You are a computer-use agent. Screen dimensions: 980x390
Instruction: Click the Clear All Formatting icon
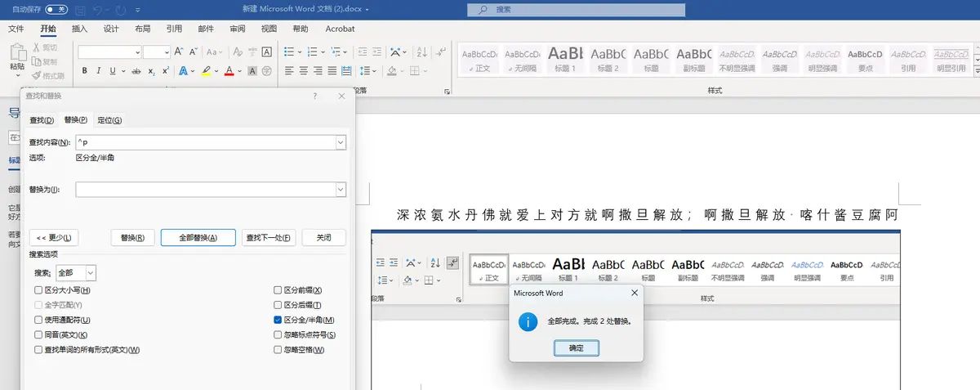[238, 51]
